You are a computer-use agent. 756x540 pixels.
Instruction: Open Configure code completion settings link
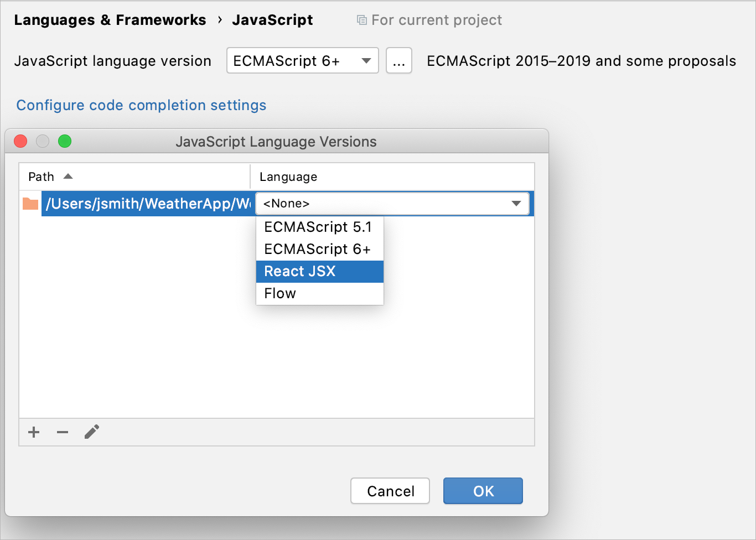[141, 105]
